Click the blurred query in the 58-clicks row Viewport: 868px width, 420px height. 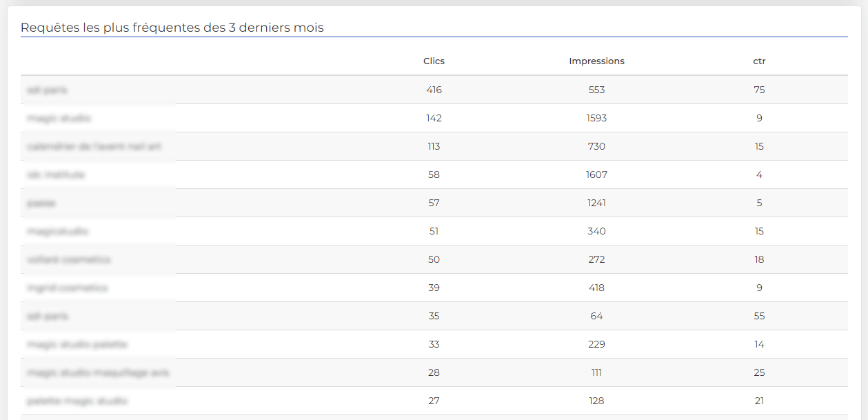(x=56, y=174)
